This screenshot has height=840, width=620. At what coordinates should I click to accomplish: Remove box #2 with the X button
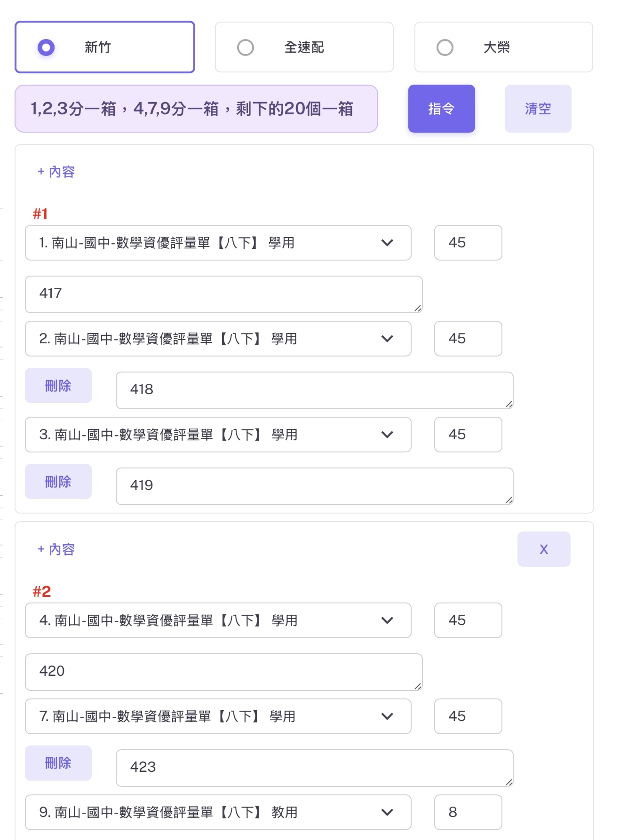click(544, 549)
